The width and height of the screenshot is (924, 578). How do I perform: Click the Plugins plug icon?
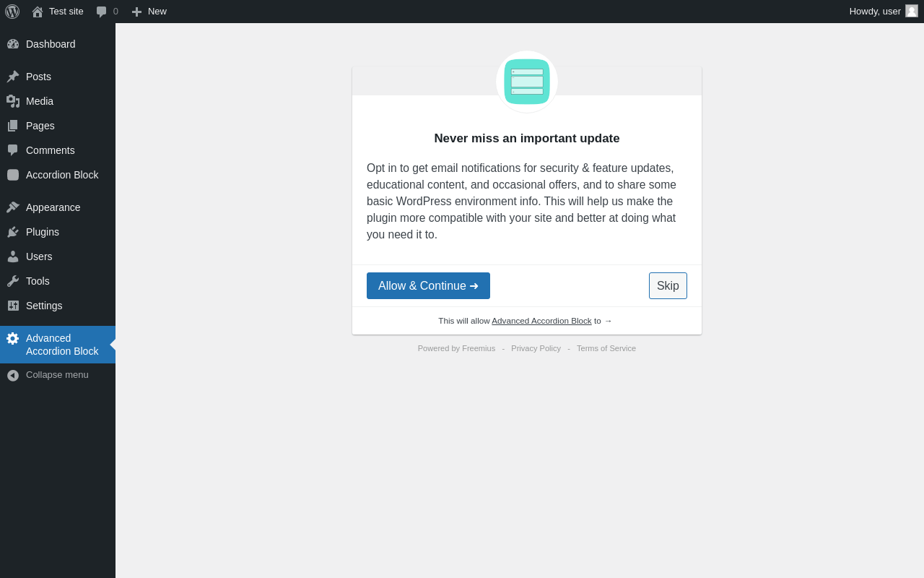13,232
